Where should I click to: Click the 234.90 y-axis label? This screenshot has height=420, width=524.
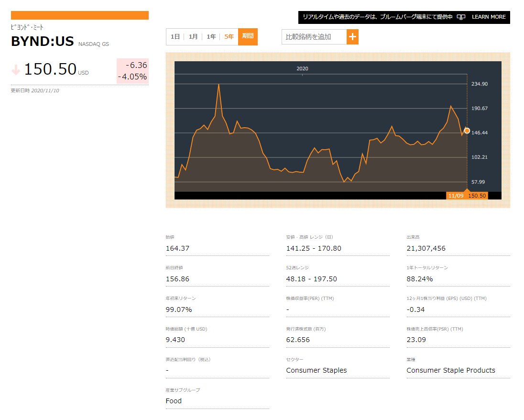(x=479, y=84)
